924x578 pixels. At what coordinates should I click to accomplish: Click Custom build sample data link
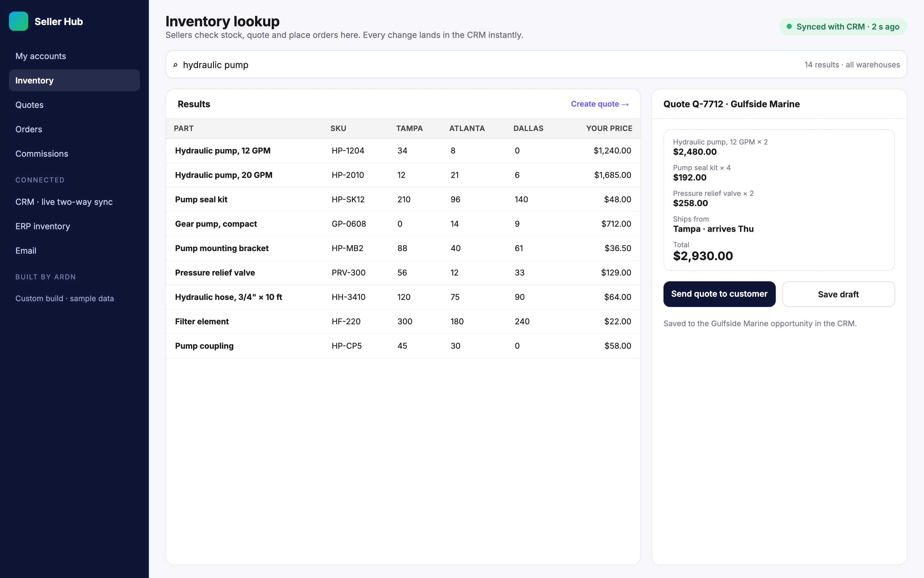pyautogui.click(x=64, y=298)
